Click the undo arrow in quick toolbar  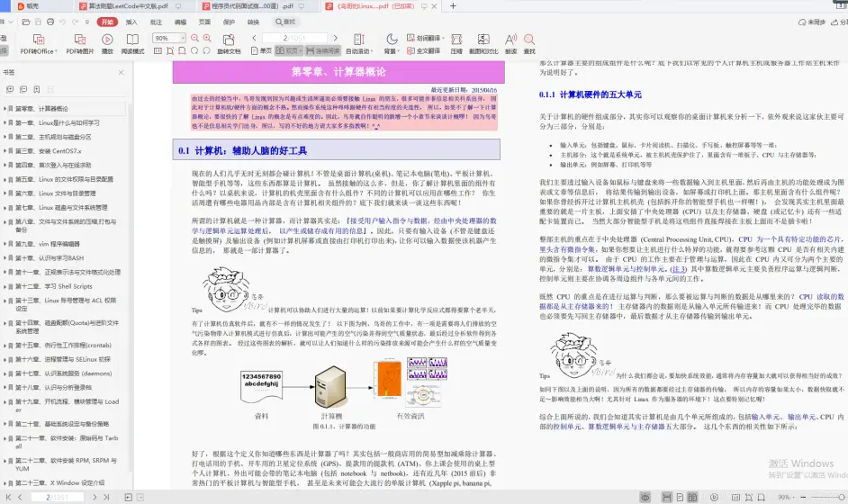coord(63,22)
